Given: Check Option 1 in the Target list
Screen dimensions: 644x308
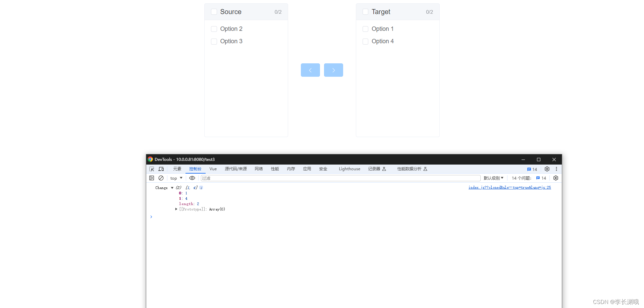Looking at the screenshot, I should pyautogui.click(x=365, y=29).
